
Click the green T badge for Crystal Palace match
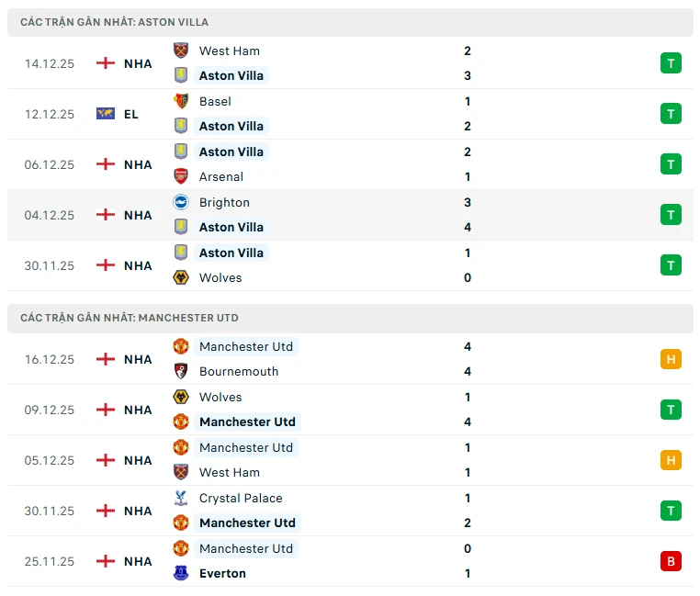671,511
